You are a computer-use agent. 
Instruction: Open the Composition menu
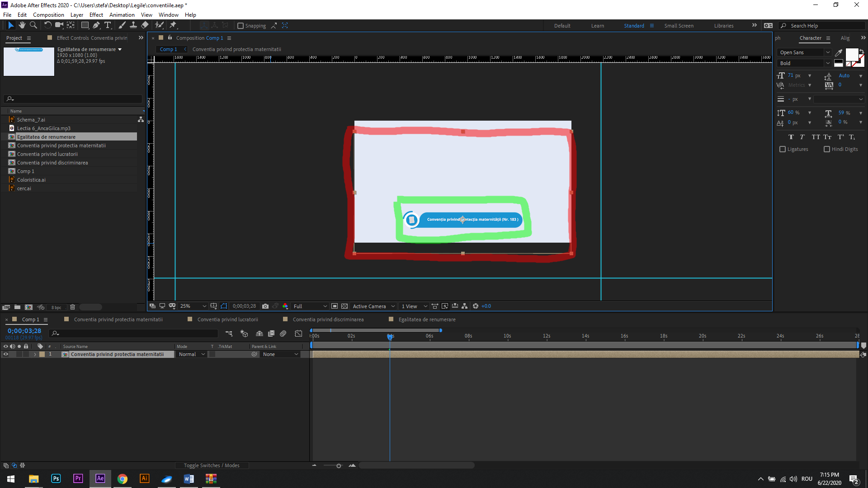pos(48,14)
